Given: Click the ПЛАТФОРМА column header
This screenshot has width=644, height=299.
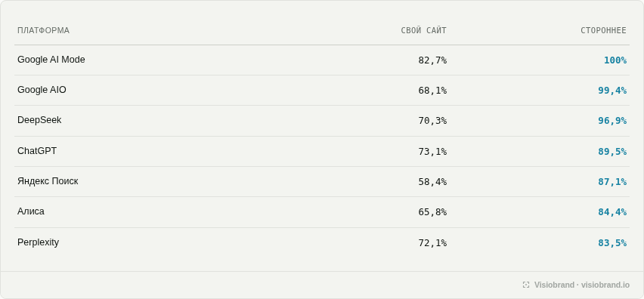Looking at the screenshot, I should pyautogui.click(x=44, y=30).
